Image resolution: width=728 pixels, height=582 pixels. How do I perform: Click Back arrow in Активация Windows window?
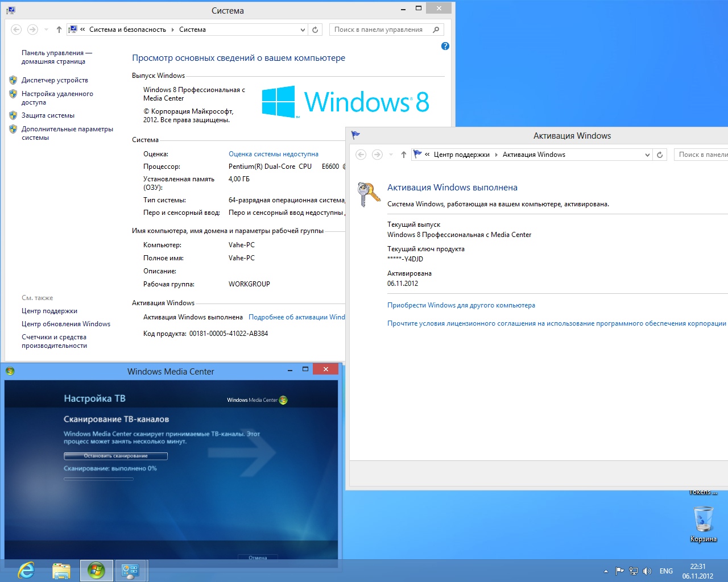361,155
